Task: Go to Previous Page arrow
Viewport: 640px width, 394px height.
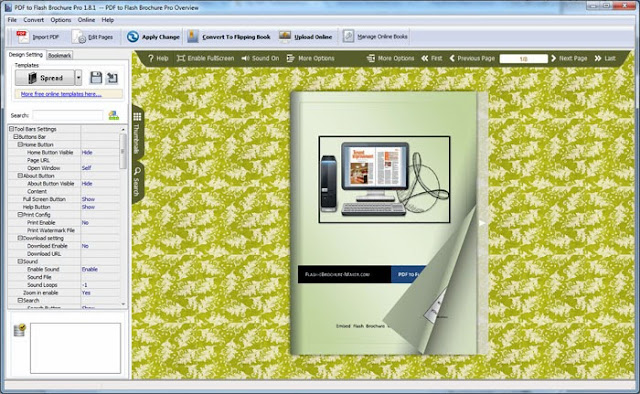Action: coord(452,58)
